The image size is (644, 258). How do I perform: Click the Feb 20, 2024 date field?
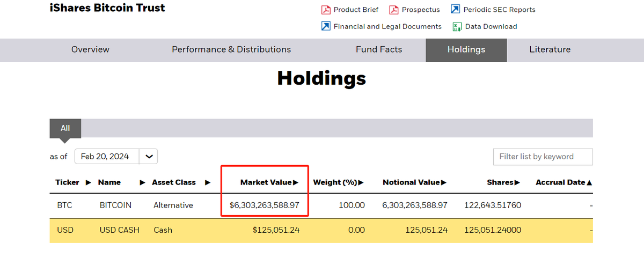[107, 157]
